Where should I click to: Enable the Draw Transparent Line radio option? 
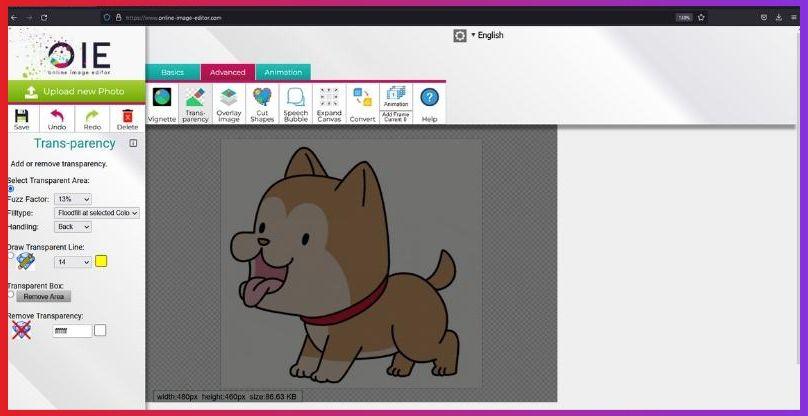click(x=11, y=255)
